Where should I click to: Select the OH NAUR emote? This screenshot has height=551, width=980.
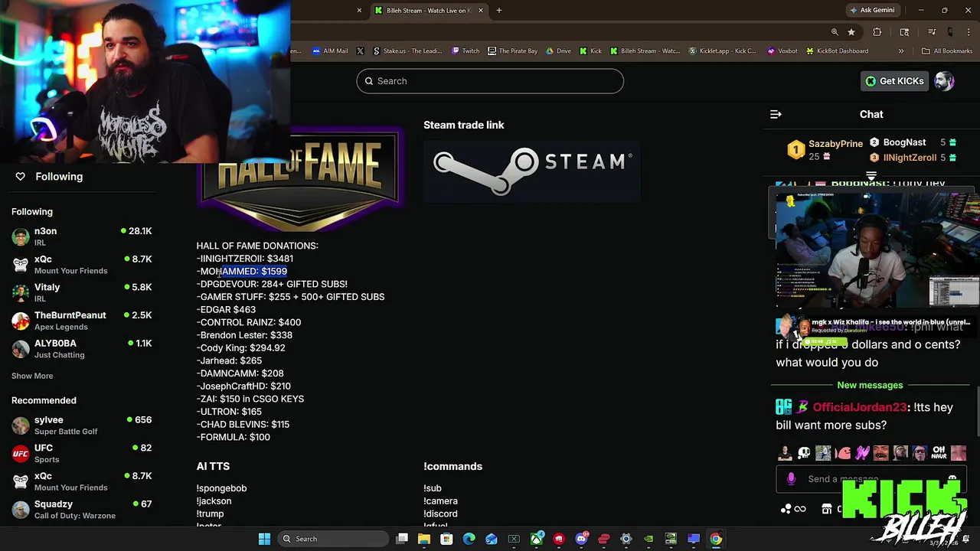tap(939, 452)
